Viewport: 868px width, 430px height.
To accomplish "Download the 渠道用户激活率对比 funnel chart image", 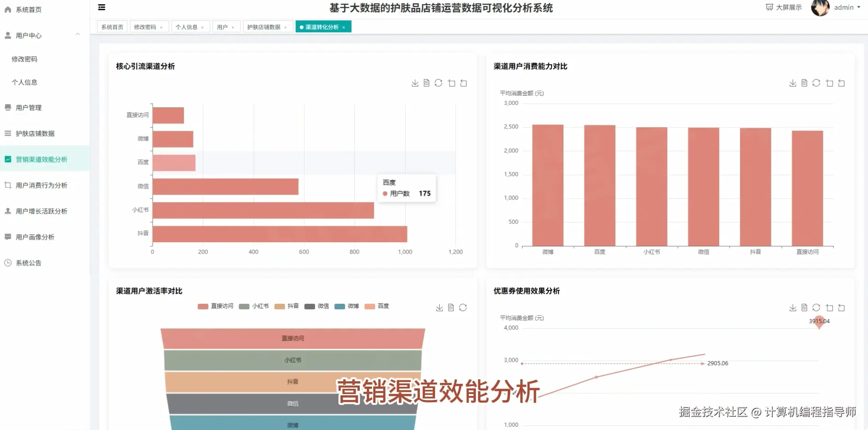I will pyautogui.click(x=439, y=308).
